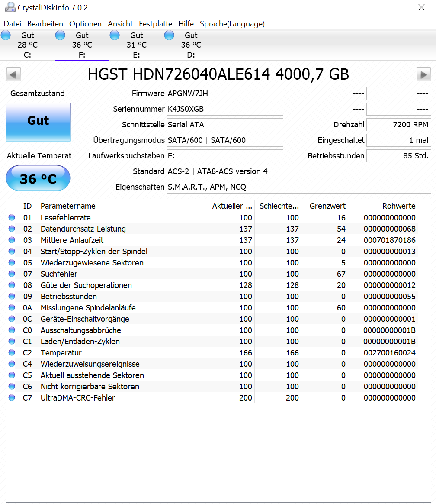Viewport: 436px width, 504px height.
Task: Click the Drehzahl value 7200 RPM
Action: (x=399, y=125)
